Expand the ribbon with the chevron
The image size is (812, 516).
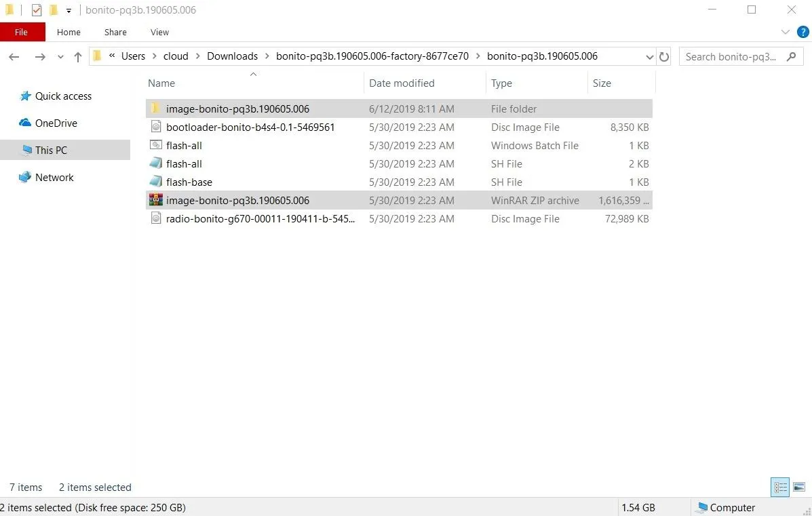[x=785, y=32]
